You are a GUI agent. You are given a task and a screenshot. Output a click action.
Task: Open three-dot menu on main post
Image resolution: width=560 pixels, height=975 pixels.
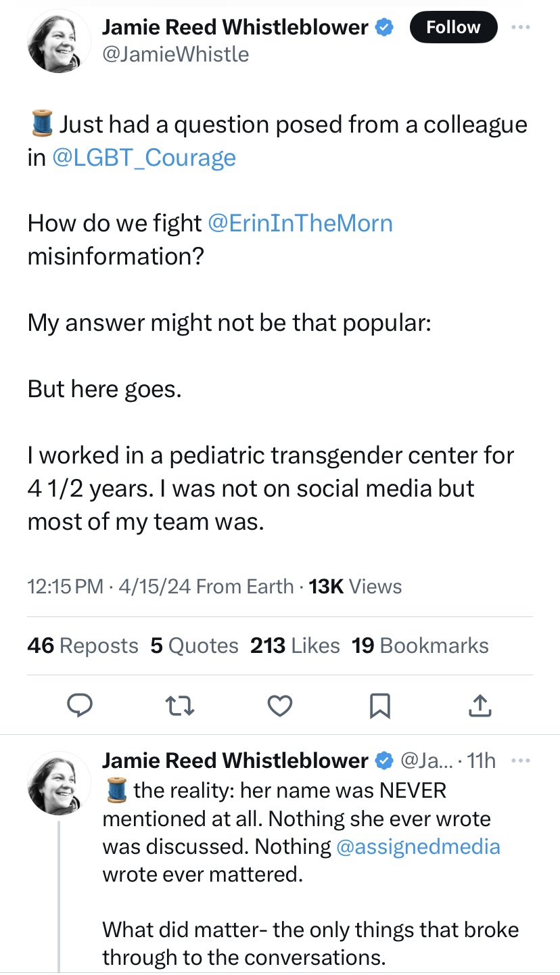(x=520, y=28)
